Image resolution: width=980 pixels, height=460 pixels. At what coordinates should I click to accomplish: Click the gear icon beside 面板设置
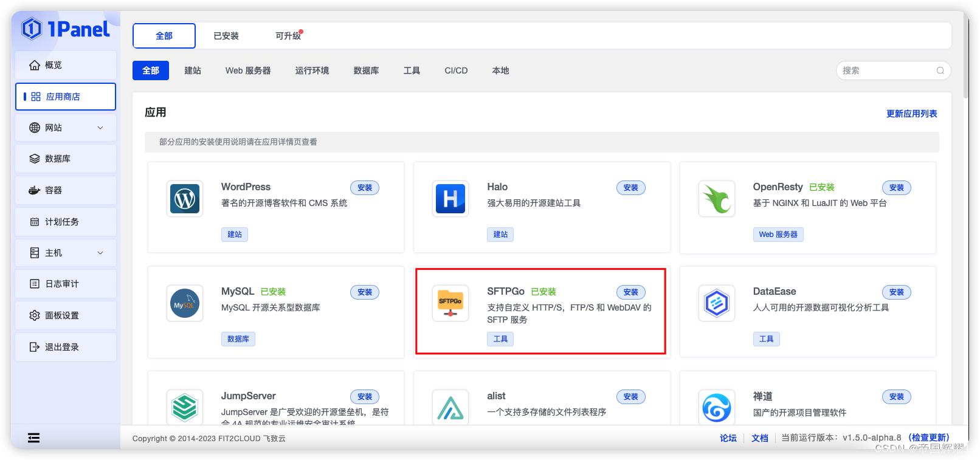(x=35, y=315)
